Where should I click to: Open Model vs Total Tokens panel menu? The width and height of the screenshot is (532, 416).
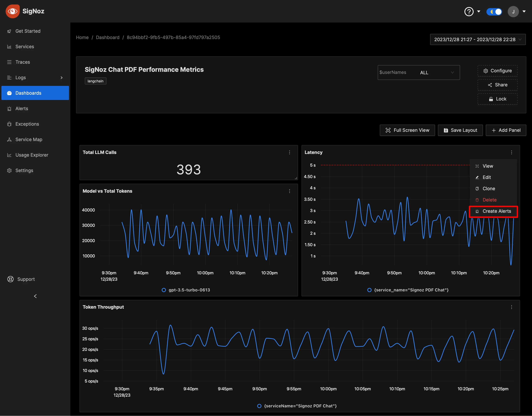[289, 191]
